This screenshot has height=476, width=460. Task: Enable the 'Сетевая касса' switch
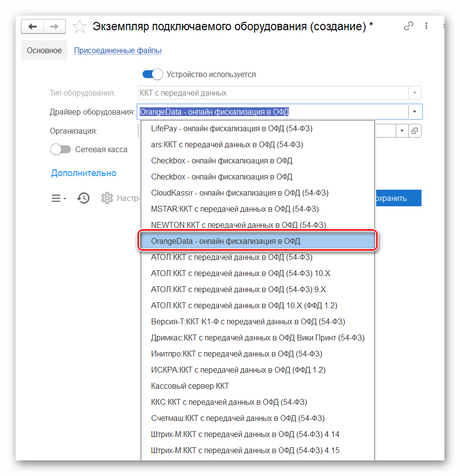pyautogui.click(x=60, y=149)
